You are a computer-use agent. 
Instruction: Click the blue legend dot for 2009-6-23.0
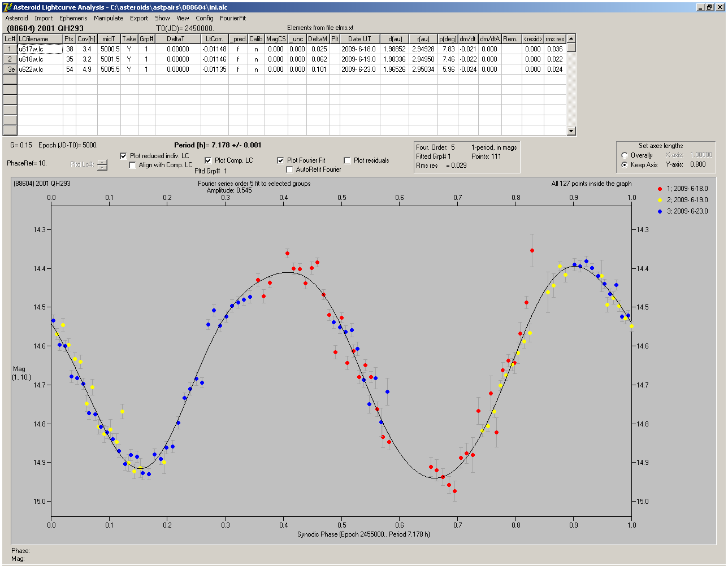pos(660,211)
